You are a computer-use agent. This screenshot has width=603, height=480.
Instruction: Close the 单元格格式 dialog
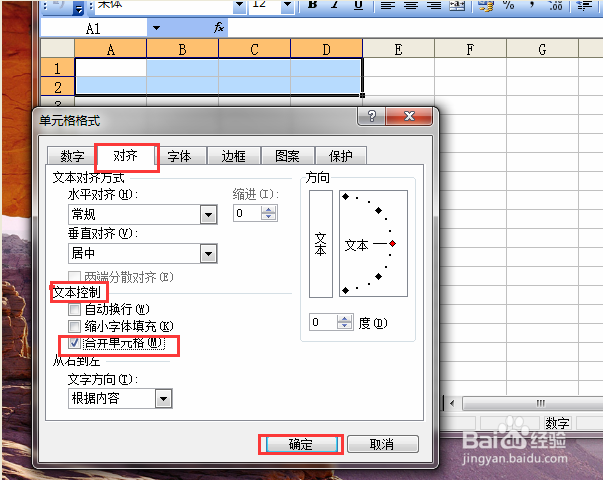pos(409,116)
